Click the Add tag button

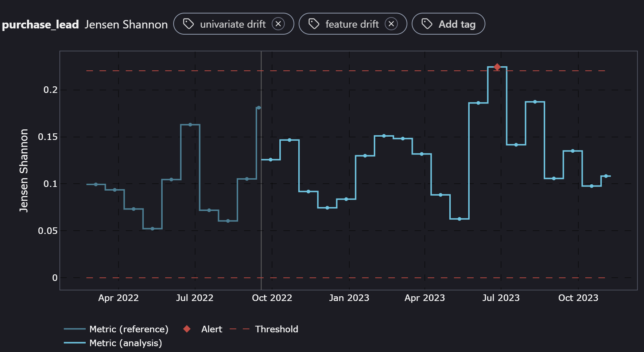click(x=448, y=24)
